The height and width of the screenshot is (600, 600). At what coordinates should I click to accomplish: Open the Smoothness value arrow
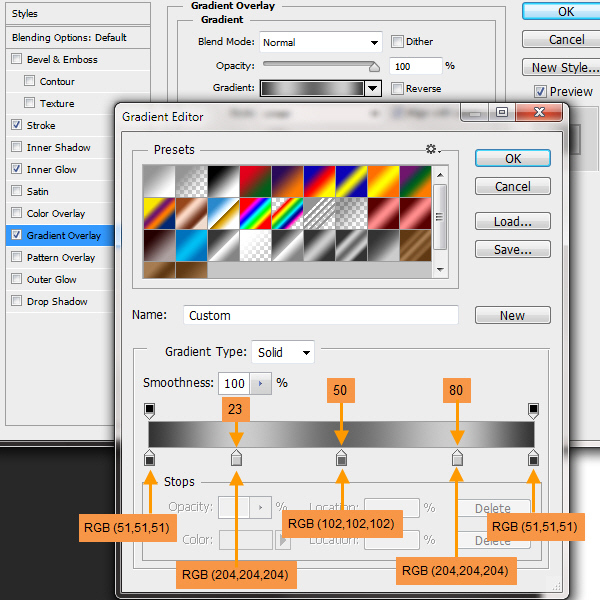[261, 383]
